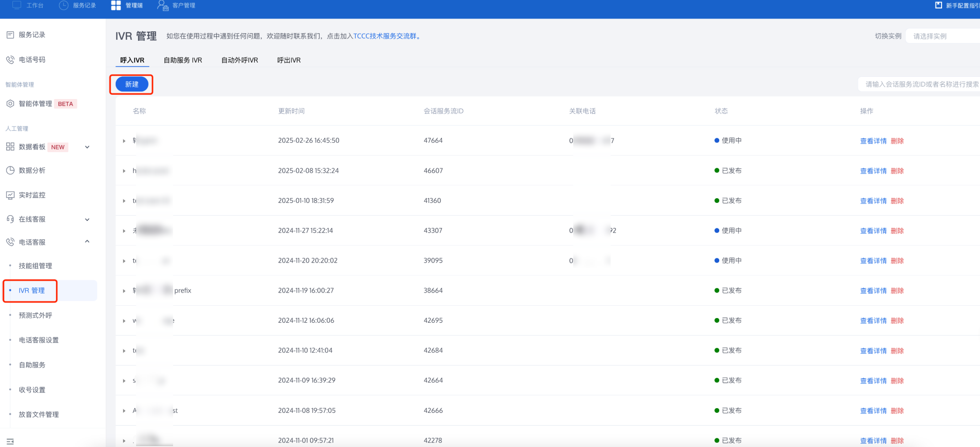Open 预测式外呼 in the sidebar
The image size is (980, 447).
pos(36,315)
